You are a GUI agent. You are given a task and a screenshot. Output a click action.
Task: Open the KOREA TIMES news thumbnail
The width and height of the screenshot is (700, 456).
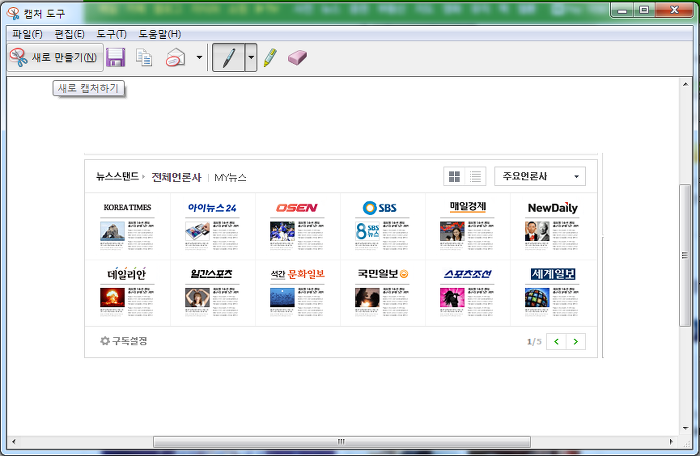(x=112, y=231)
